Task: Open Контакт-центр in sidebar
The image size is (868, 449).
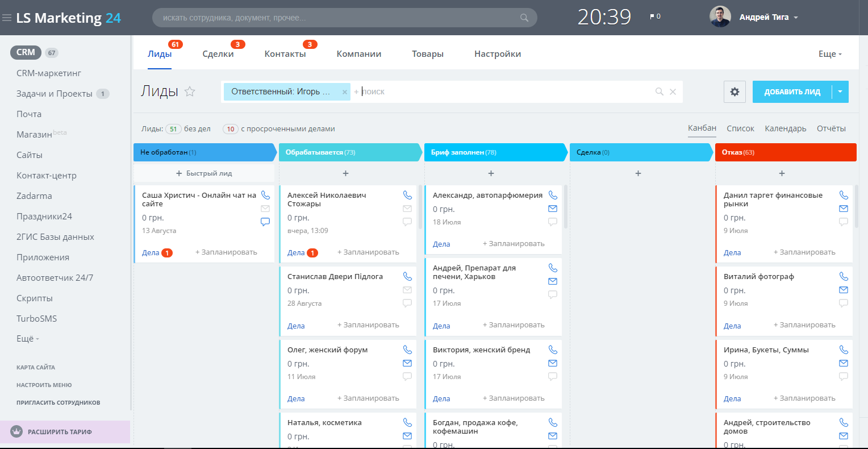Action: pyautogui.click(x=47, y=176)
